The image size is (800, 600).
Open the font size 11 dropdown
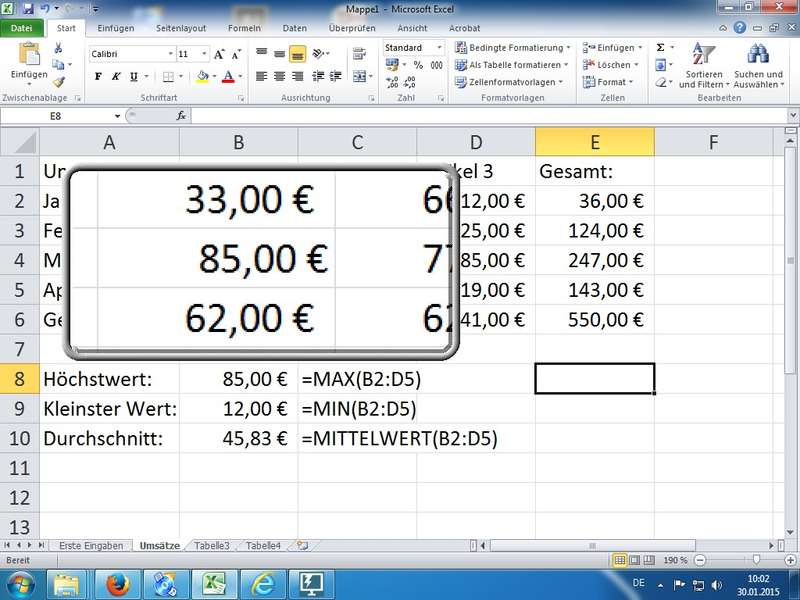point(204,54)
